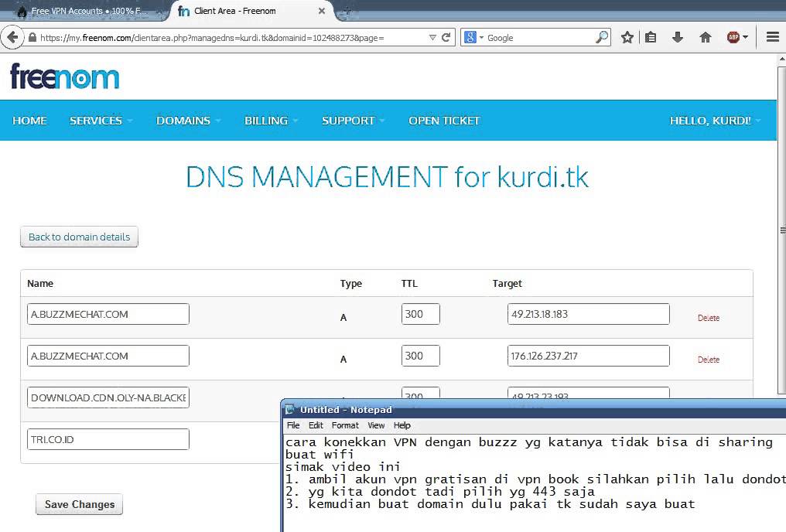Image resolution: width=786 pixels, height=532 pixels.
Task: Open HOME in Freenom navigation
Action: click(x=29, y=121)
